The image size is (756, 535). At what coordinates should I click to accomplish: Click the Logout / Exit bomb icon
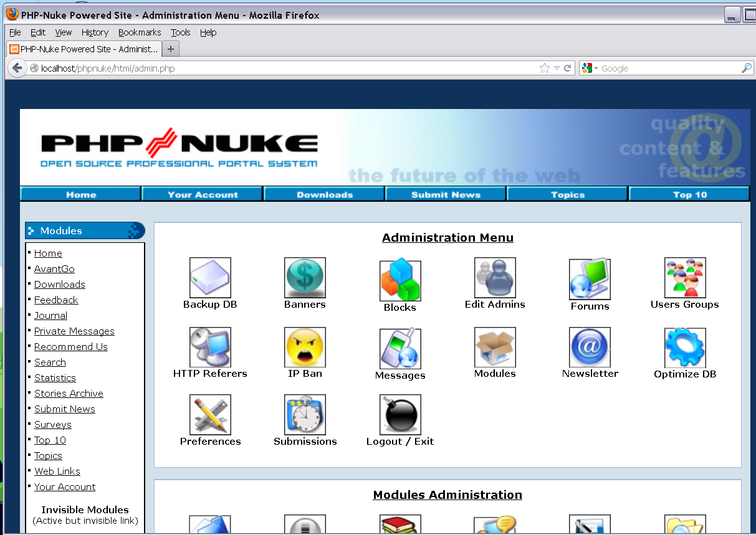tap(400, 415)
